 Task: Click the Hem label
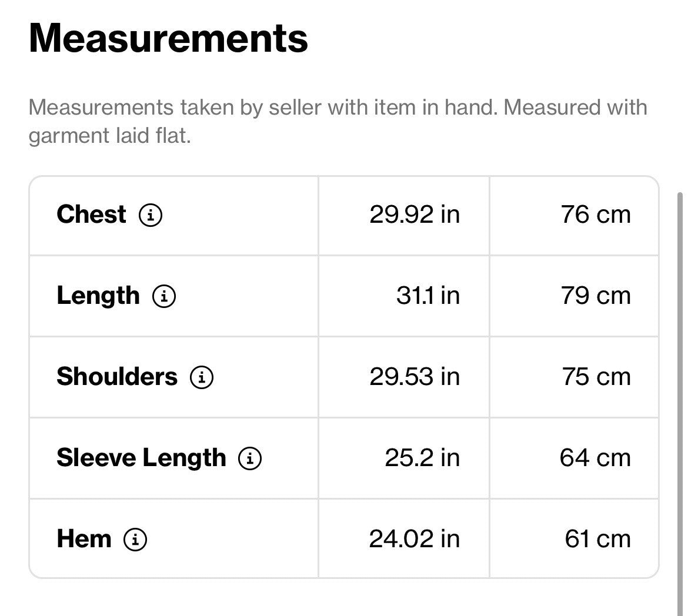click(x=84, y=539)
